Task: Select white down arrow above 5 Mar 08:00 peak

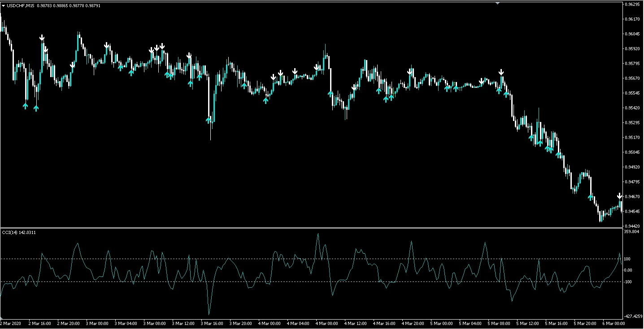Action: (x=501, y=72)
